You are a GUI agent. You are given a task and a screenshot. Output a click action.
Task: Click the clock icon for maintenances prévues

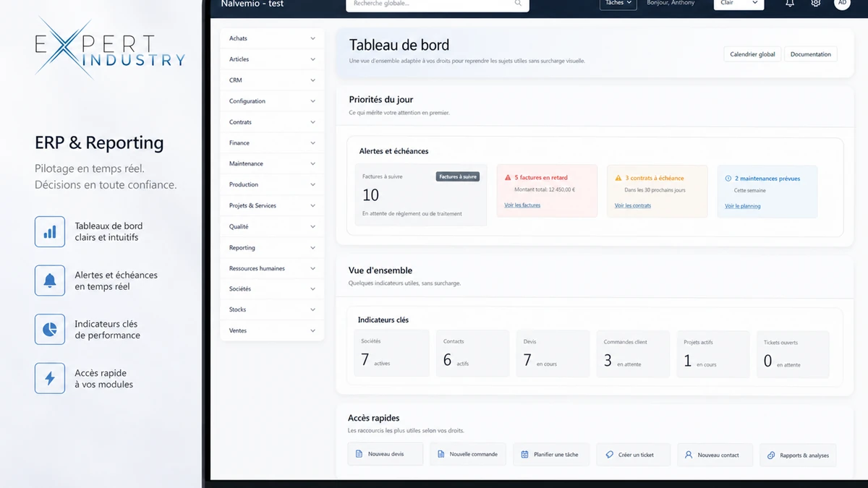tap(728, 179)
